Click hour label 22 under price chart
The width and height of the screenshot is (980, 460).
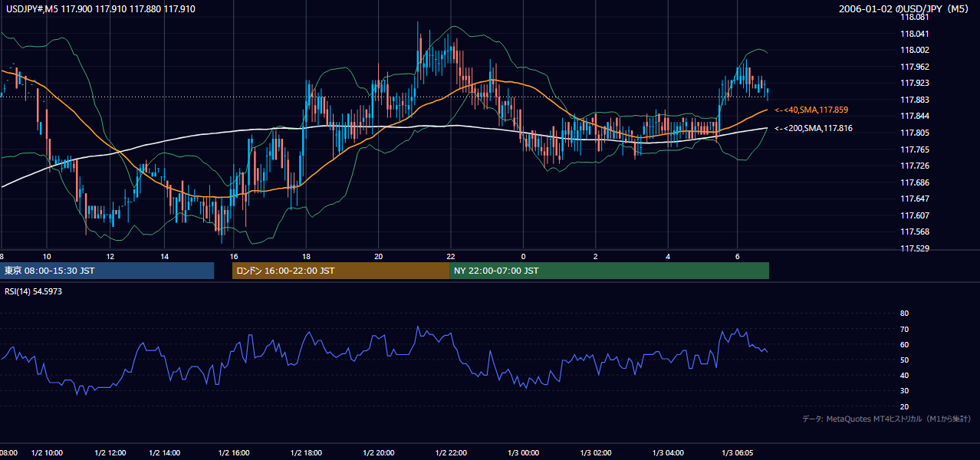(x=451, y=256)
